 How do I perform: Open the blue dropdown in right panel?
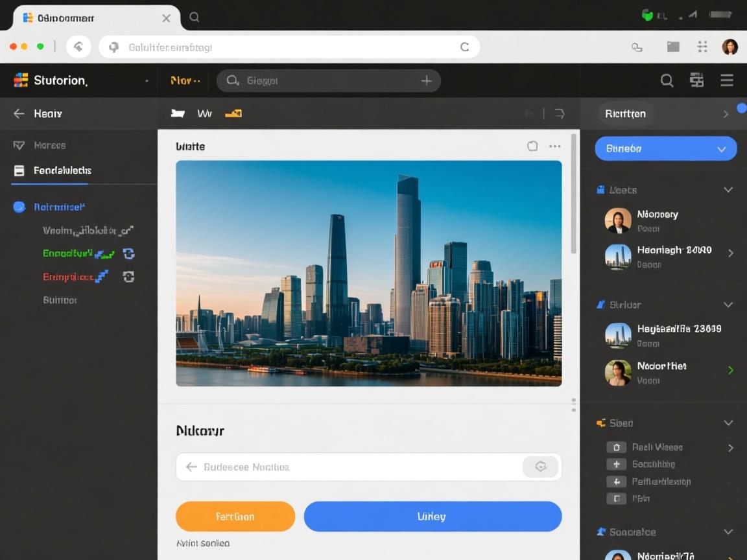pos(665,148)
